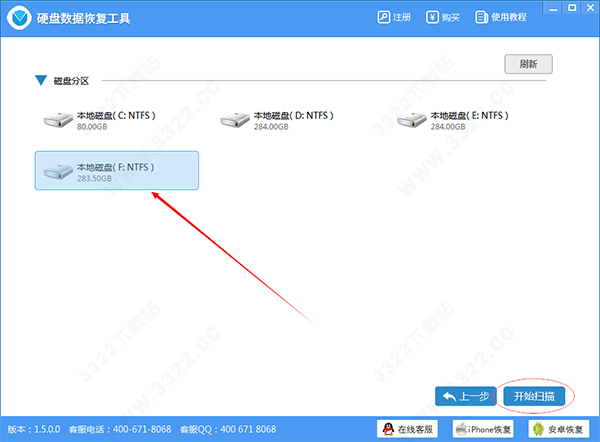Collapse the 磁盘分区 section triangle
The image size is (600, 442).
[41, 80]
